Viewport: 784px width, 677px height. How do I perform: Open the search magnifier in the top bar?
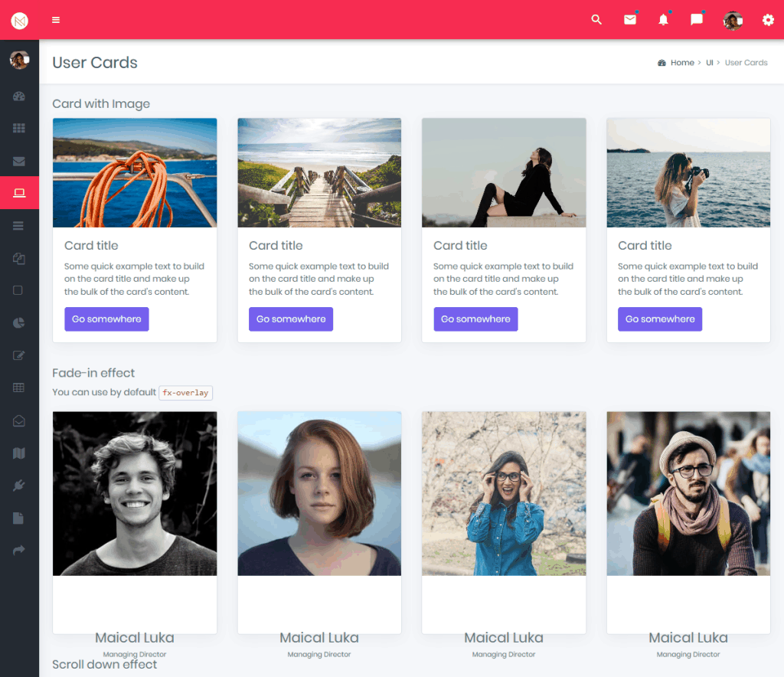(x=596, y=20)
